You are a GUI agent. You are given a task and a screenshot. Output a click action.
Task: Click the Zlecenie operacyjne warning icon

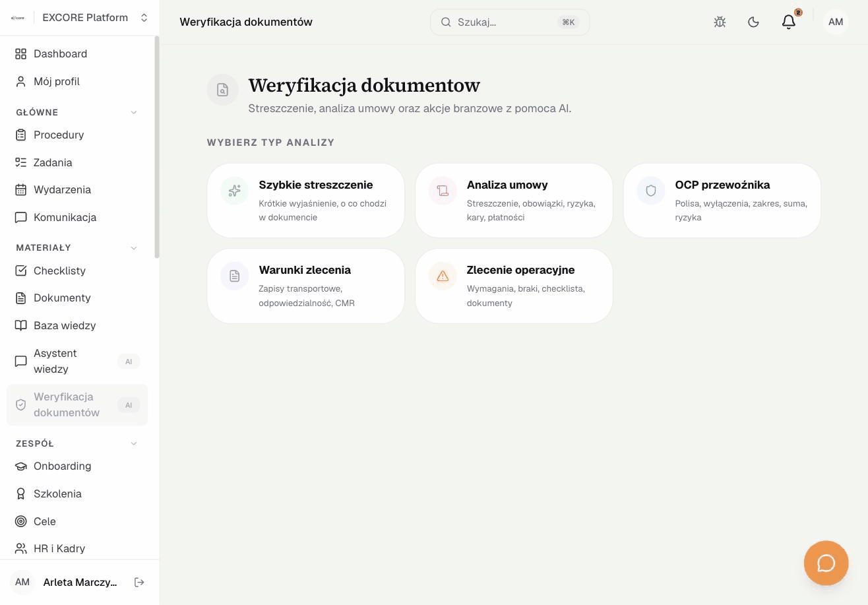pos(443,276)
